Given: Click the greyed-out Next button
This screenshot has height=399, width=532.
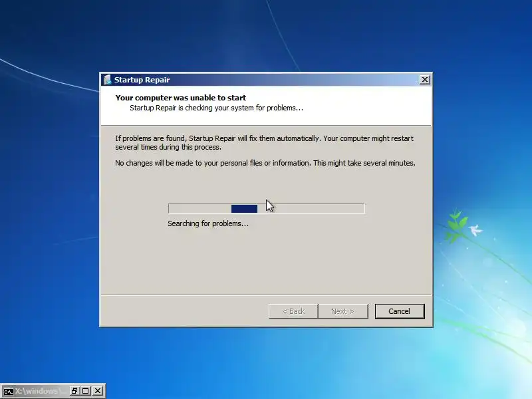Looking at the screenshot, I should click(x=342, y=311).
